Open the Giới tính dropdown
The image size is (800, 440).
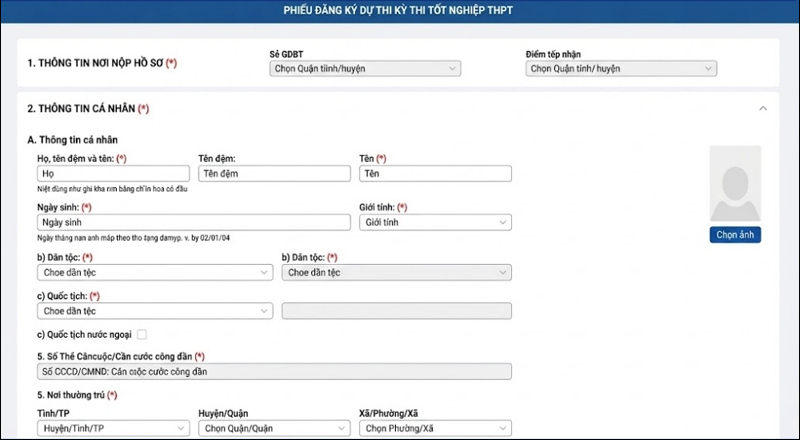[x=435, y=222]
